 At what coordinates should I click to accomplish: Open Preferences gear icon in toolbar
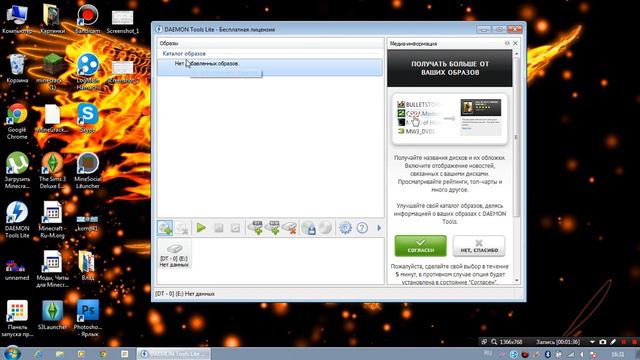point(345,228)
